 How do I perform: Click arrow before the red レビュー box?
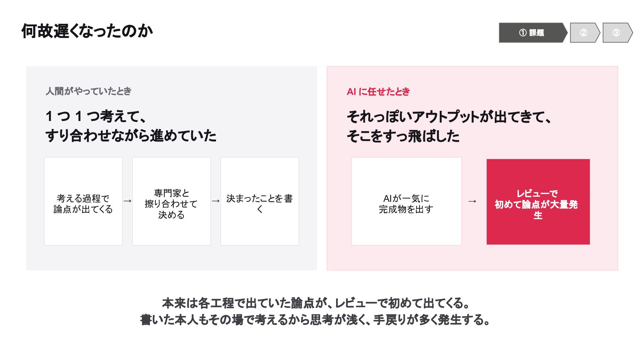pos(472,201)
